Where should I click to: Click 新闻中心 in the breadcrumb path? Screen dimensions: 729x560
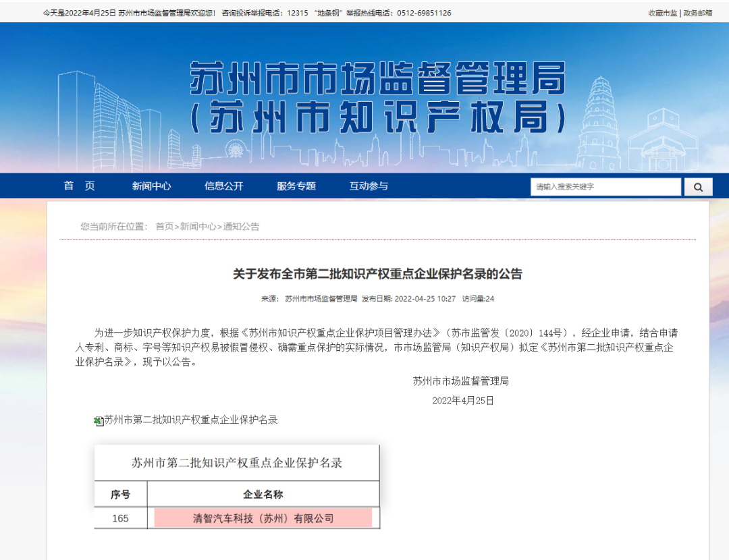tap(198, 226)
